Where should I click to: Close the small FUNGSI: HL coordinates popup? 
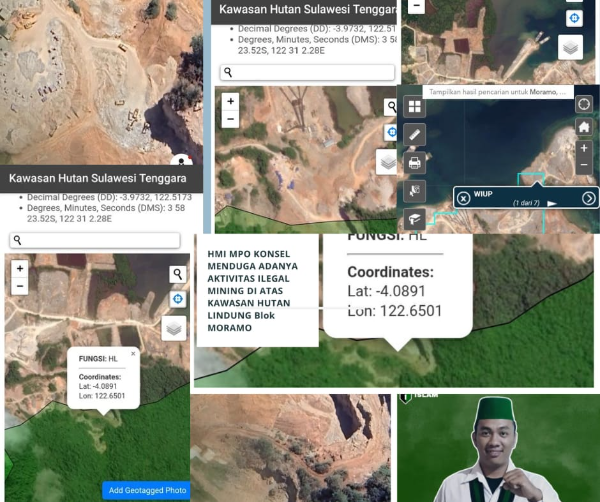tap(133, 354)
